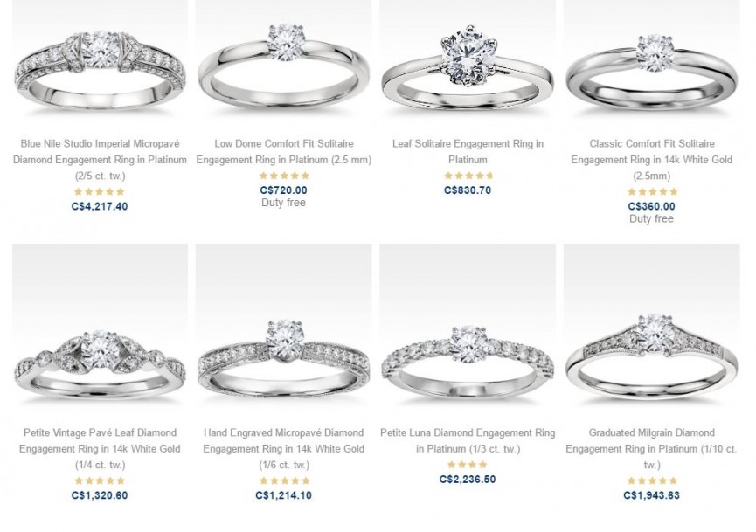Image resolution: width=756 pixels, height=532 pixels.
Task: Click Classic Comfort Fit Solitaire 14k White Gold link
Action: [651, 160]
